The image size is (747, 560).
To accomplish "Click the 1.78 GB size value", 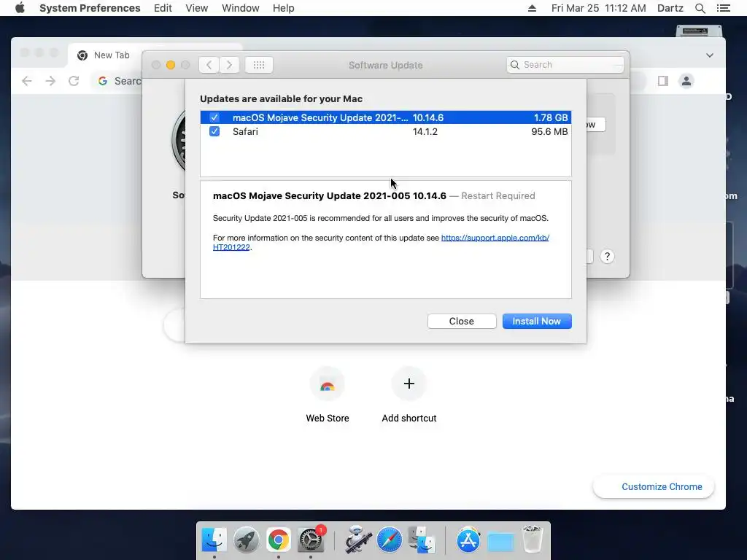I will (x=550, y=117).
